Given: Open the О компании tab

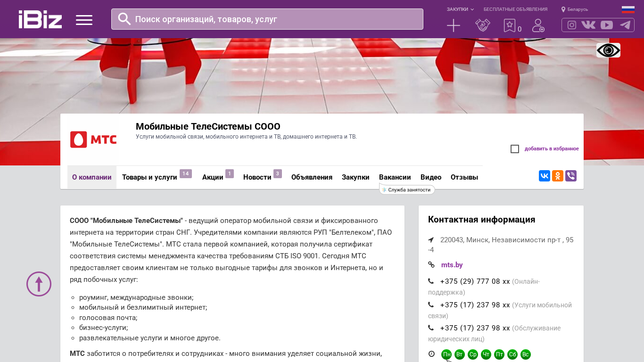Looking at the screenshot, I should point(92,177).
